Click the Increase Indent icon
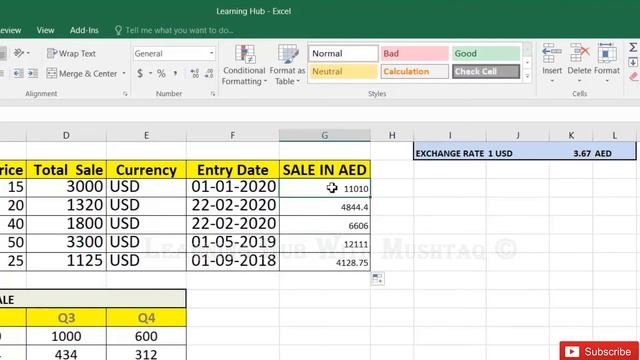640x360 pixels. click(x=33, y=73)
